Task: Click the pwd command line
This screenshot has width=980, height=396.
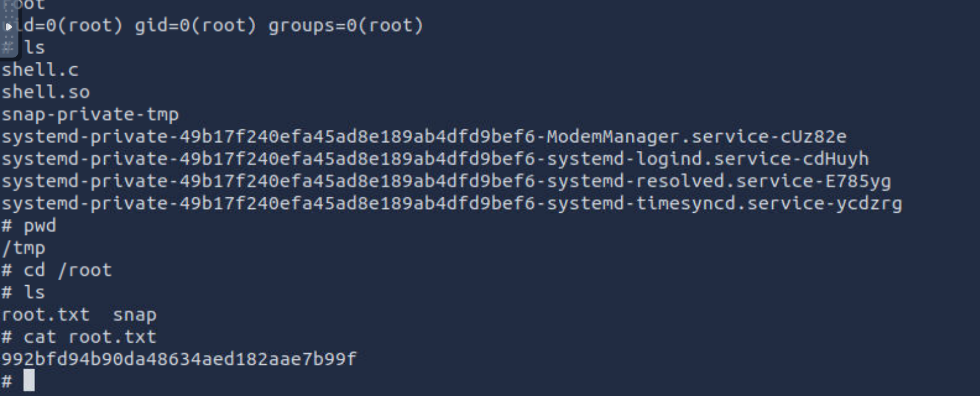Action: point(29,226)
